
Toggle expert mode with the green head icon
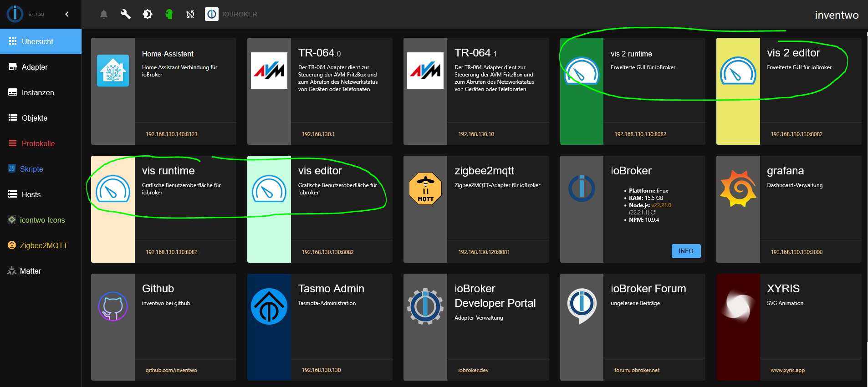[x=169, y=14]
